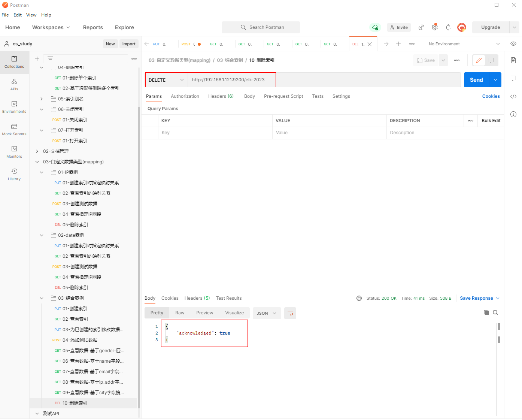Viewport: 522px width, 420px height.
Task: Click the blue Send button
Action: [x=476, y=80]
